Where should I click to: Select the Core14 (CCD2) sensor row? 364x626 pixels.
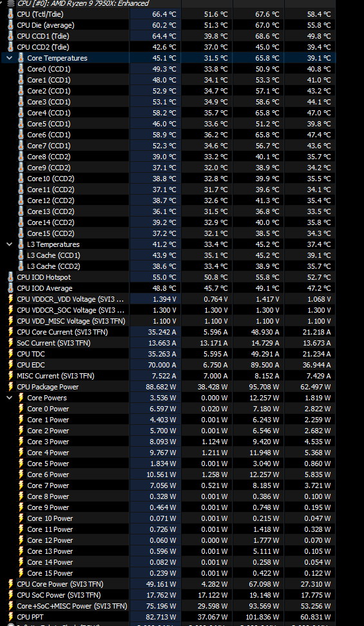tap(168, 222)
